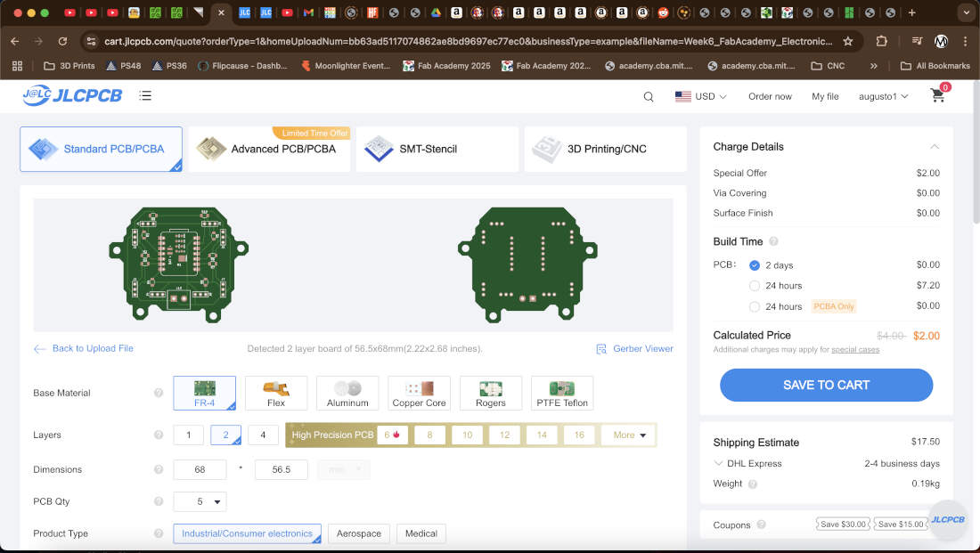Select FR-4 base material
The width and height of the screenshot is (980, 553).
(204, 393)
